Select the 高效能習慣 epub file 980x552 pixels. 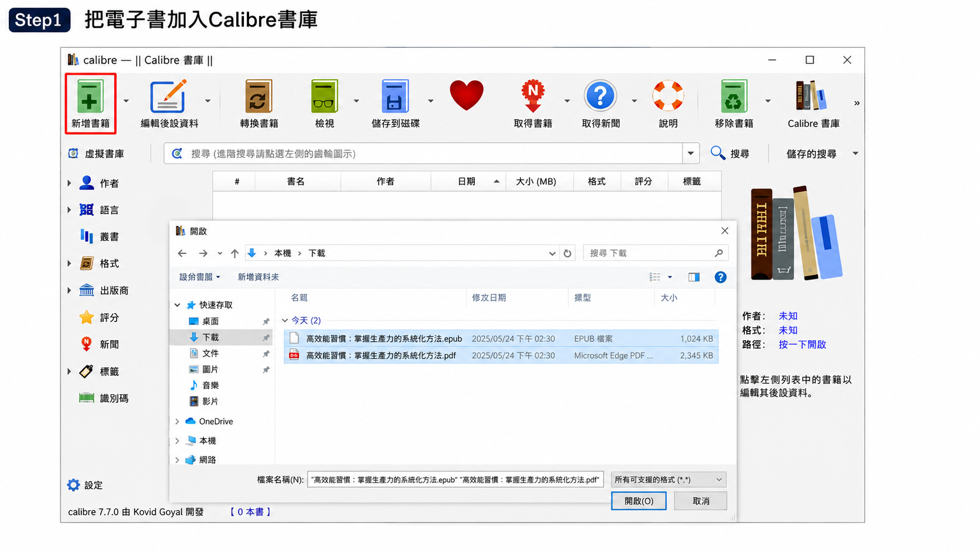501,338
